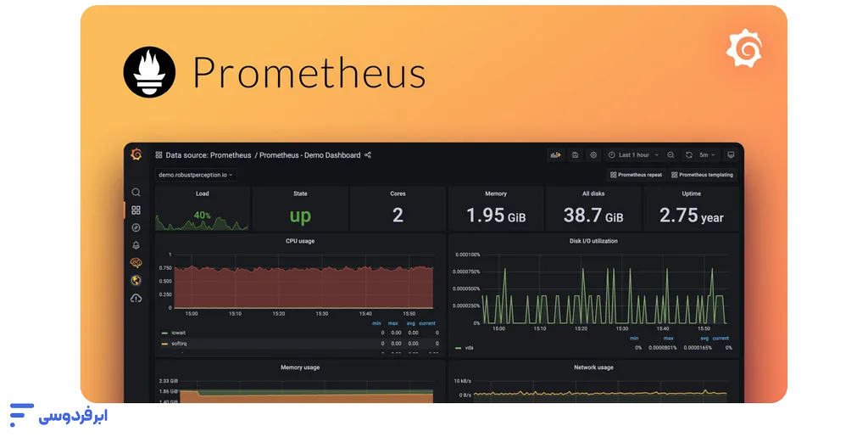
Task: Click the 38.7 GiB All disks value
Action: (593, 216)
